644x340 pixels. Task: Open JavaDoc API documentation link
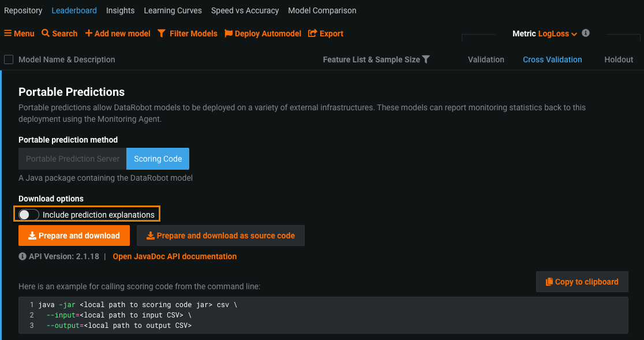click(x=174, y=256)
